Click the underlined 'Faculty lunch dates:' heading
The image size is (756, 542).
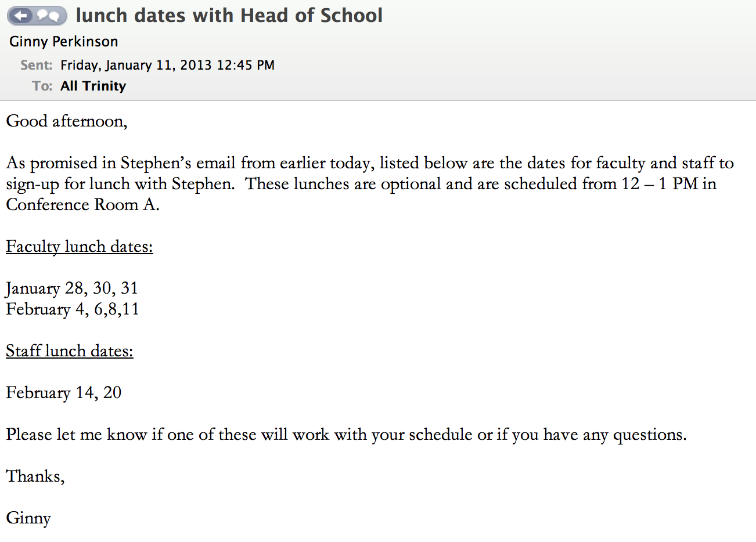coord(80,247)
